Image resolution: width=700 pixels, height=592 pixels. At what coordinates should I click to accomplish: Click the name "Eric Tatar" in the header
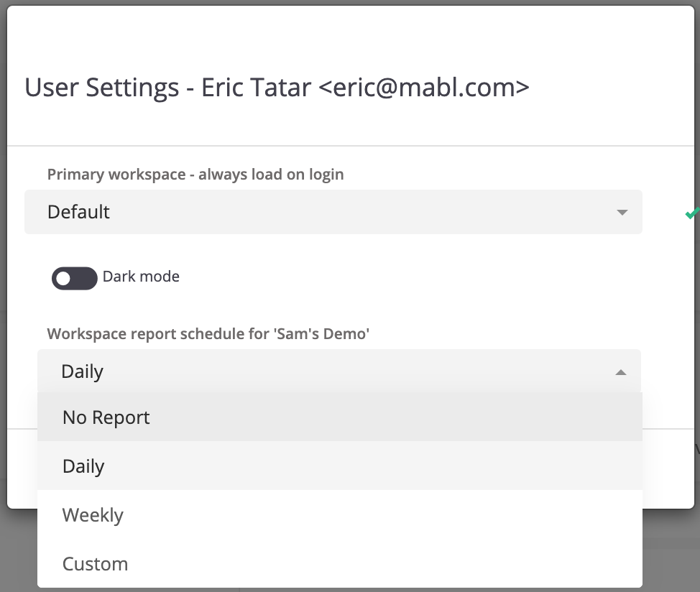(256, 88)
